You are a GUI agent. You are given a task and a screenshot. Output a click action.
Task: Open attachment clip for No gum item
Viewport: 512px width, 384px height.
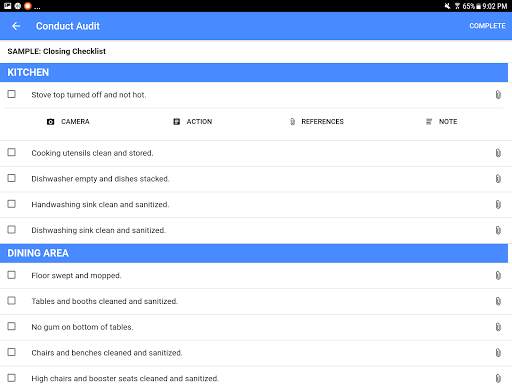pos(498,327)
